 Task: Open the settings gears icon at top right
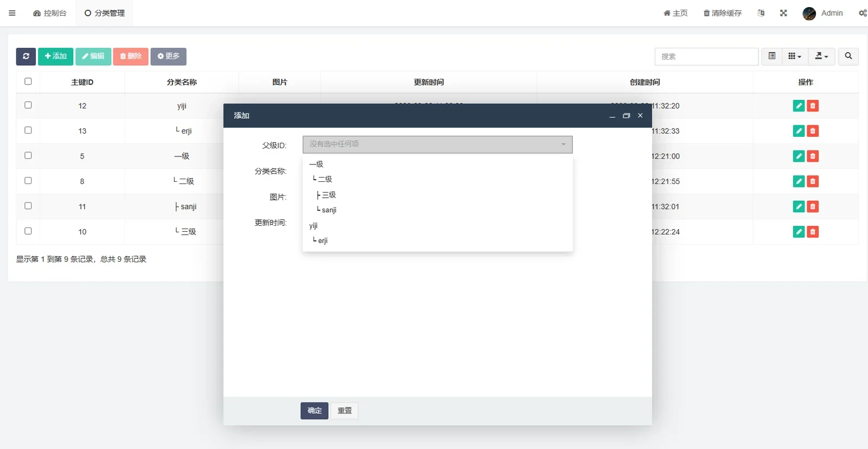863,13
